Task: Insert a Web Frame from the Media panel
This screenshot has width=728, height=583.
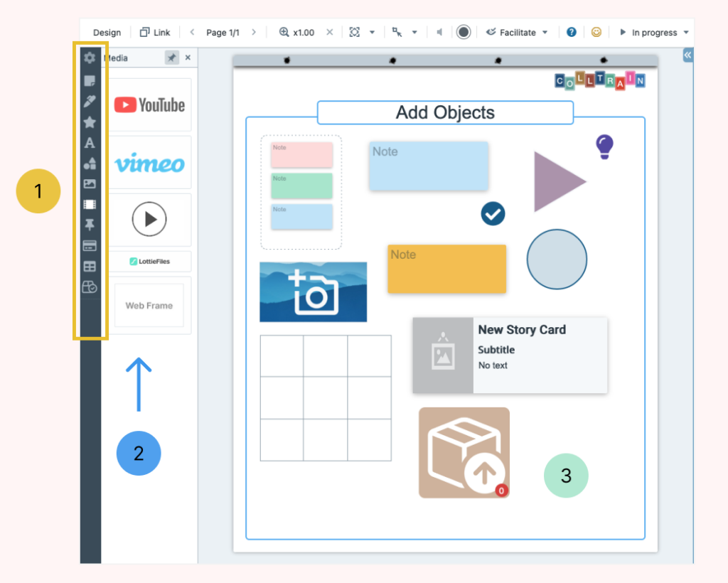Action: 149,306
